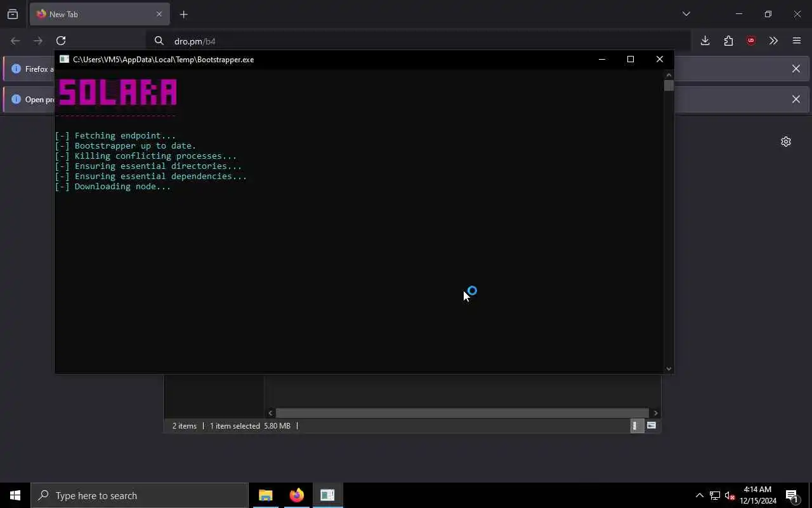Click the address bar showing dro.pm/b4
The width and height of the screenshot is (812, 508).
[x=419, y=41]
